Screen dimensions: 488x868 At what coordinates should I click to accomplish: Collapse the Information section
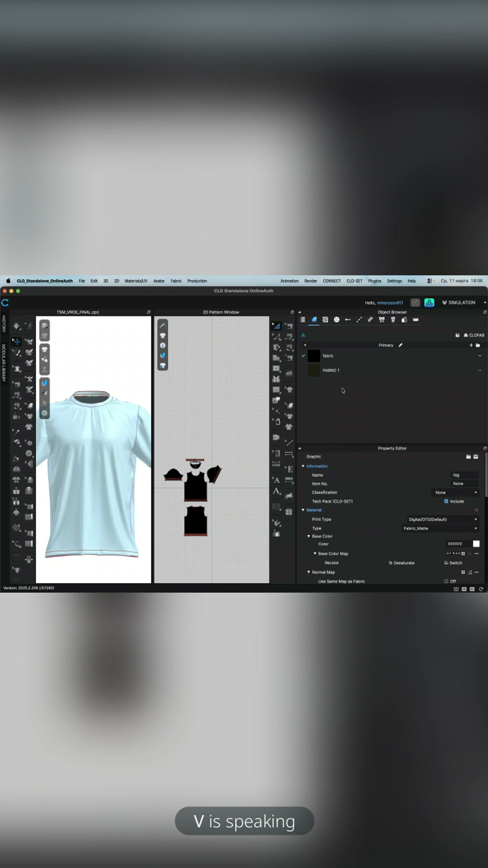[x=303, y=466]
